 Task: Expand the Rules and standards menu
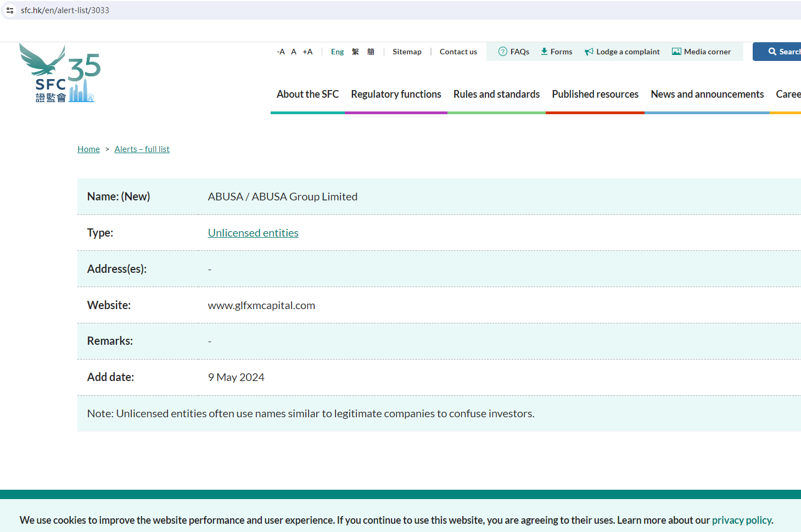496,94
